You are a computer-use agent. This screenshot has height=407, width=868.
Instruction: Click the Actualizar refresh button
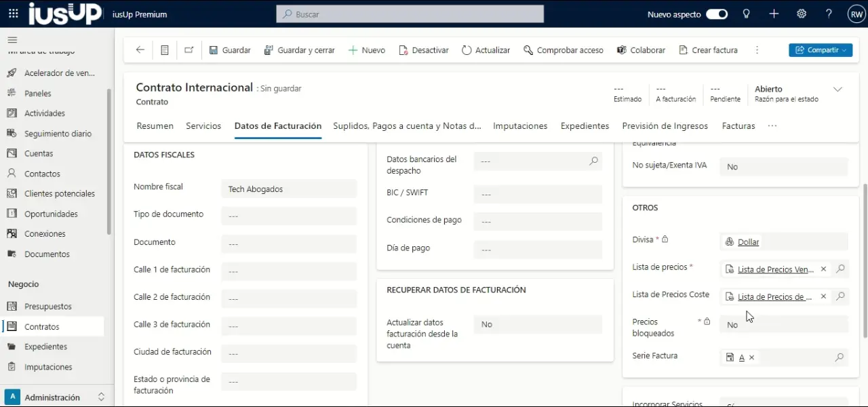coord(486,50)
